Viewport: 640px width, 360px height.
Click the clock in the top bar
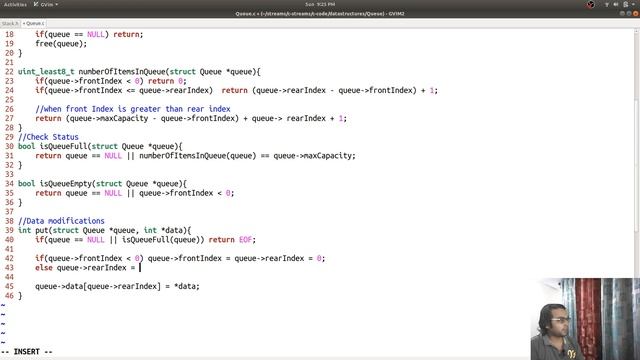320,4
